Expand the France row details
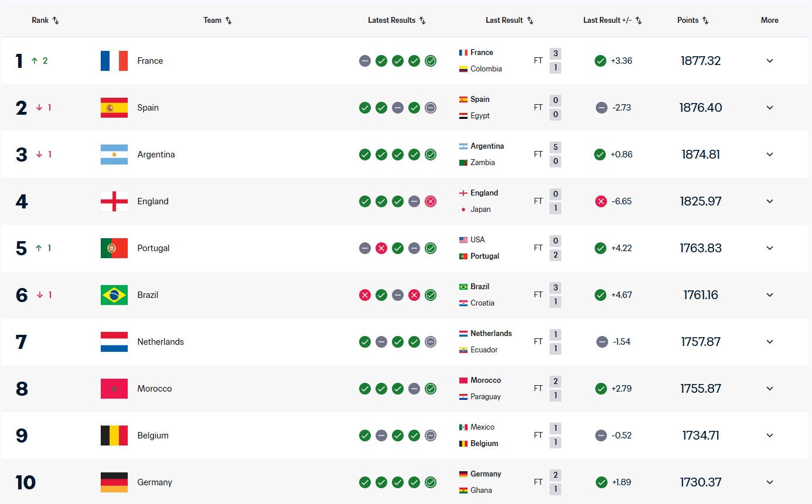This screenshot has height=504, width=812. [x=770, y=61]
